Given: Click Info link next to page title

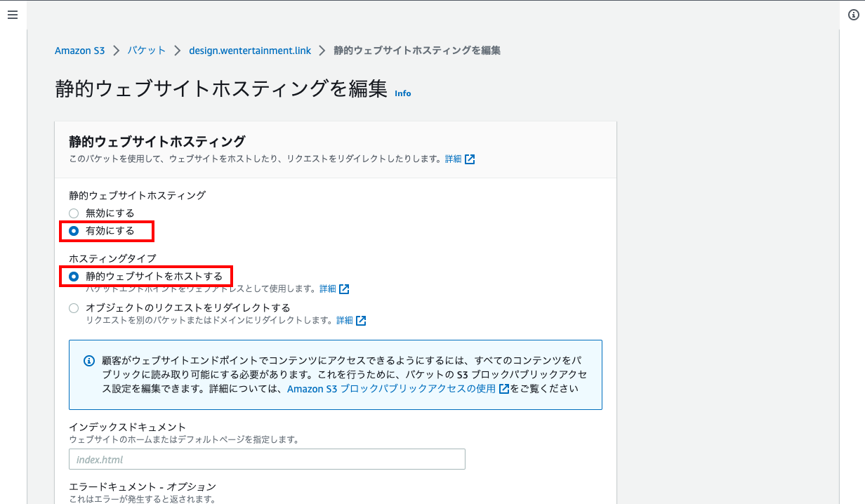Looking at the screenshot, I should tap(403, 93).
